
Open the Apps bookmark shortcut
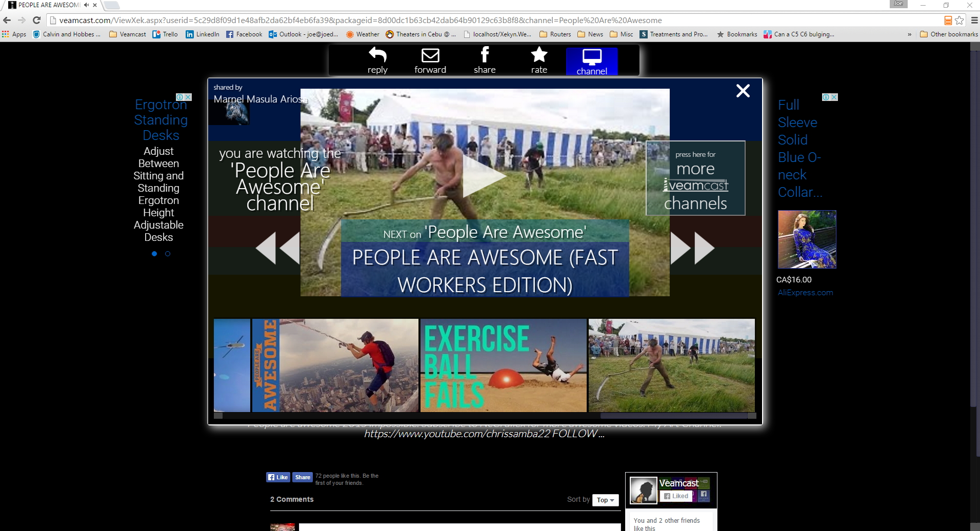click(x=14, y=34)
